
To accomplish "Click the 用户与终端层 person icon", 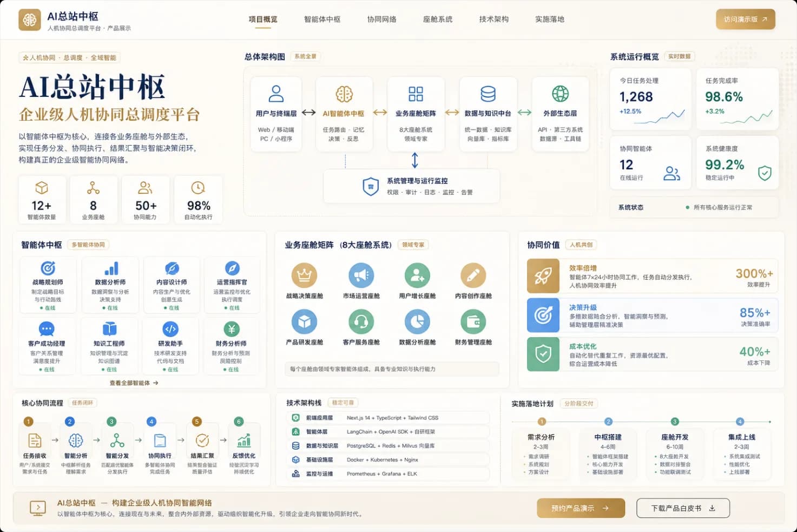I will (x=276, y=94).
